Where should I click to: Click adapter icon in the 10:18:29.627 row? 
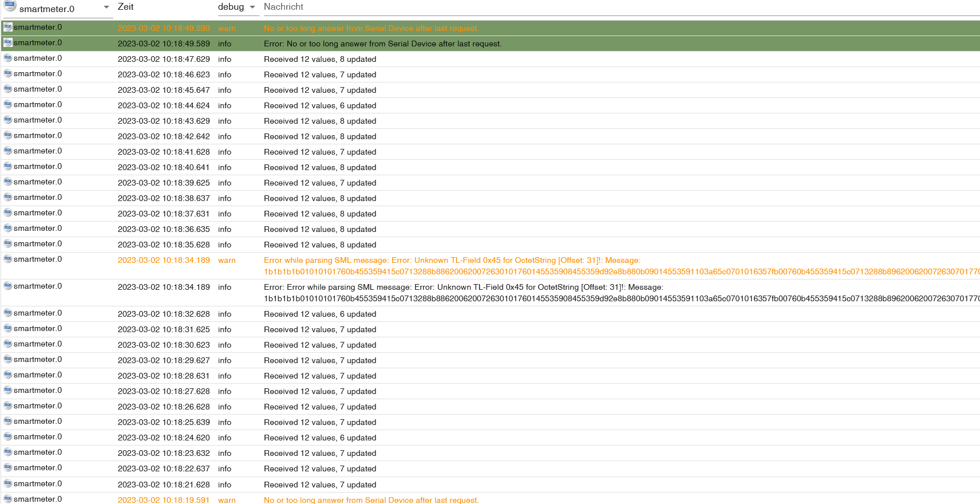click(8, 359)
